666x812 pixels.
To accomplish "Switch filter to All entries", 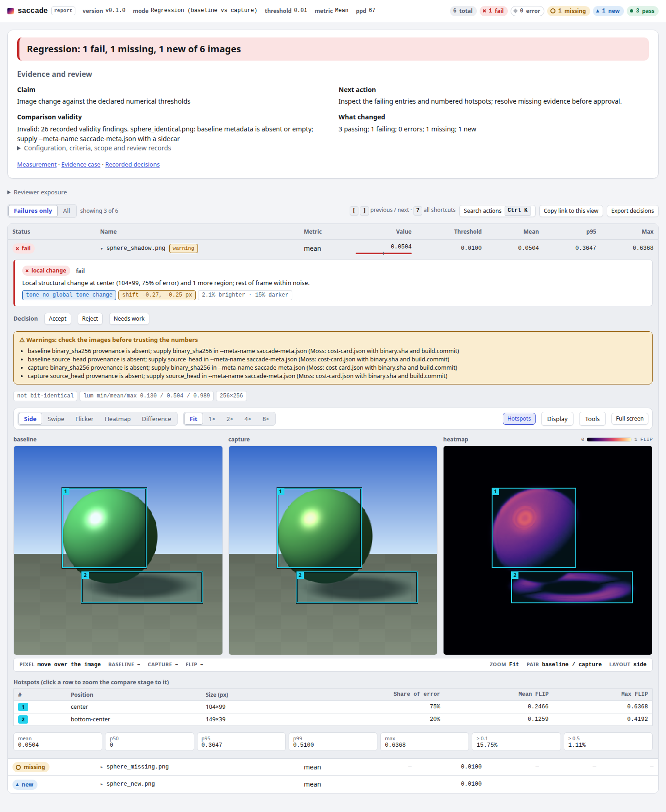I will (x=67, y=211).
